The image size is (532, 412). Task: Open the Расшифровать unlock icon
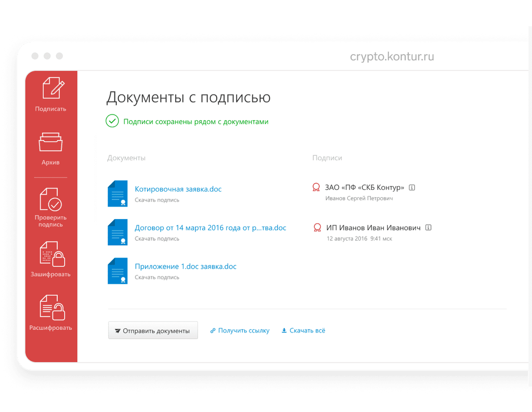tap(52, 307)
